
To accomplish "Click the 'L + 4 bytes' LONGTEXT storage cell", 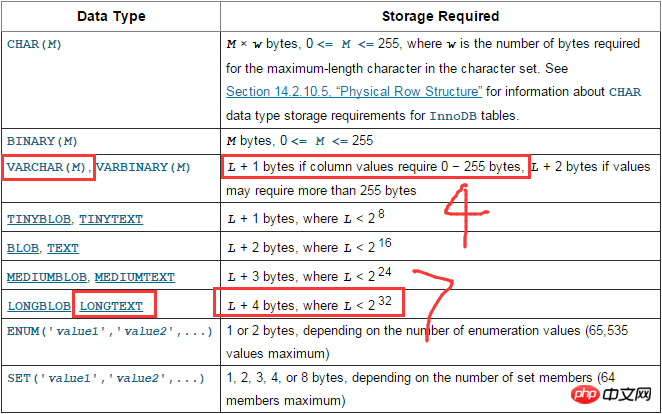I will pos(307,303).
